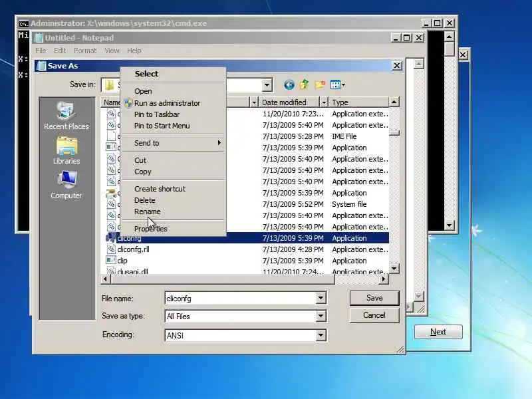The height and width of the screenshot is (399, 532).
Task: Click the 7/13/2009 5:28 PM date cell
Action: (x=293, y=136)
